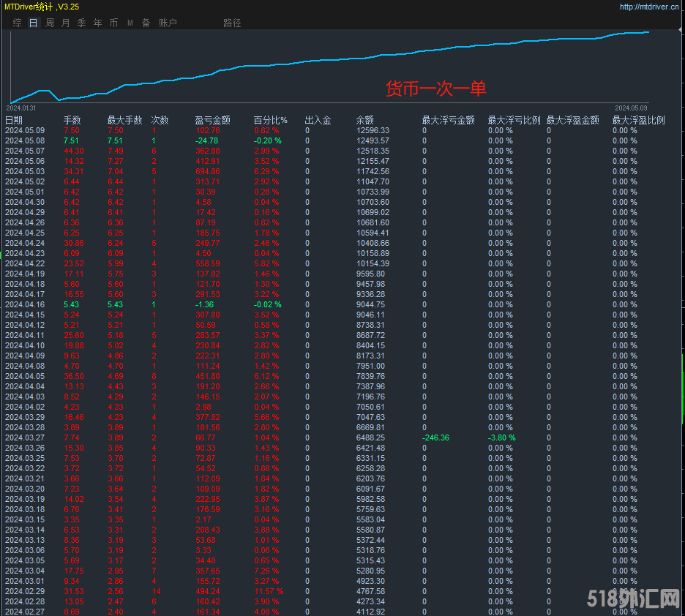
Task: Switch to the 季 quarterly tab
Action: tap(82, 23)
